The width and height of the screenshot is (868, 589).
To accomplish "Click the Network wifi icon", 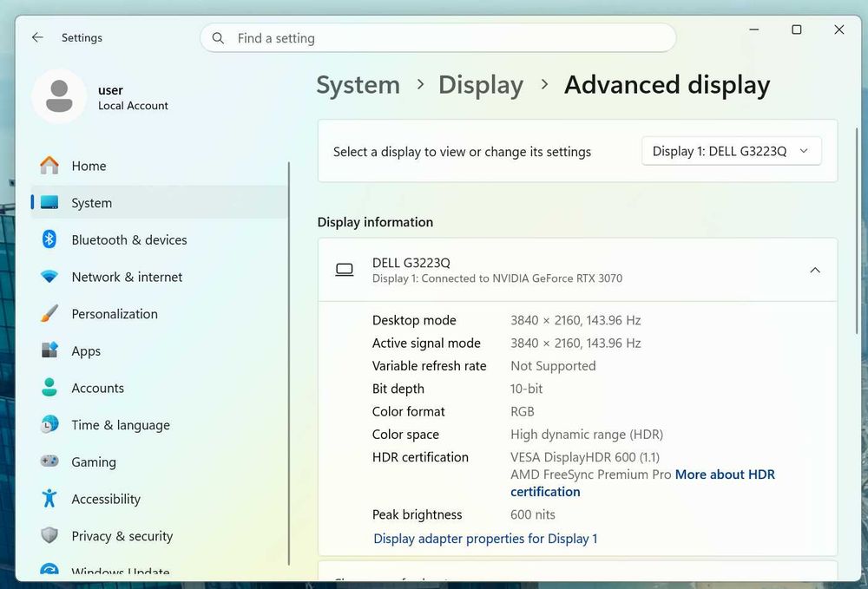I will click(x=49, y=277).
